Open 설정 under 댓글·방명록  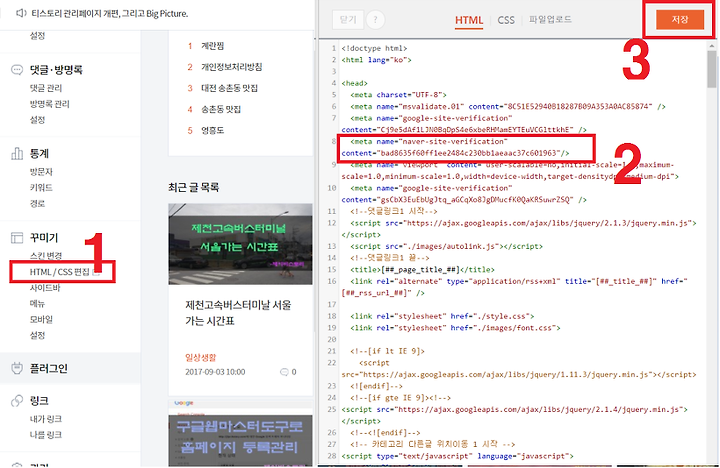38,120
